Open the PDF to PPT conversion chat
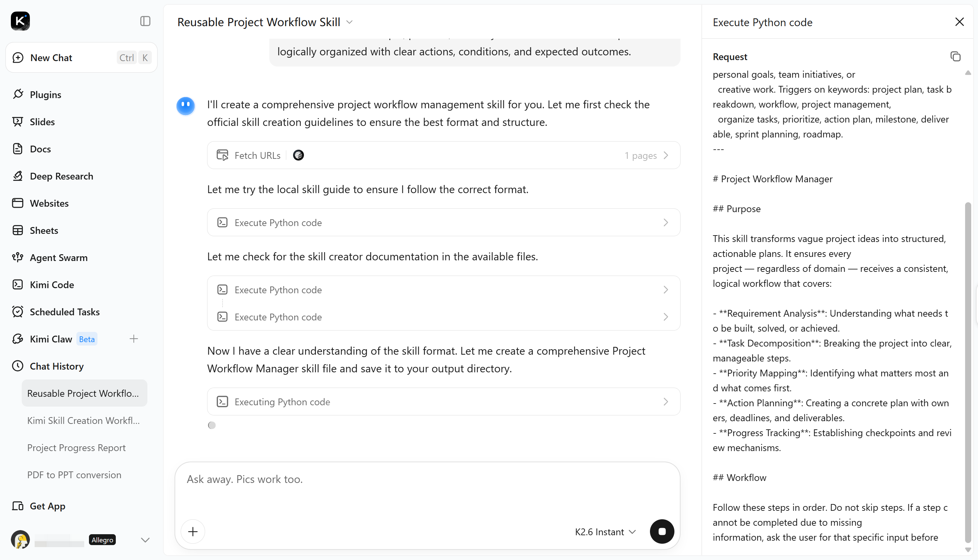 coord(74,475)
